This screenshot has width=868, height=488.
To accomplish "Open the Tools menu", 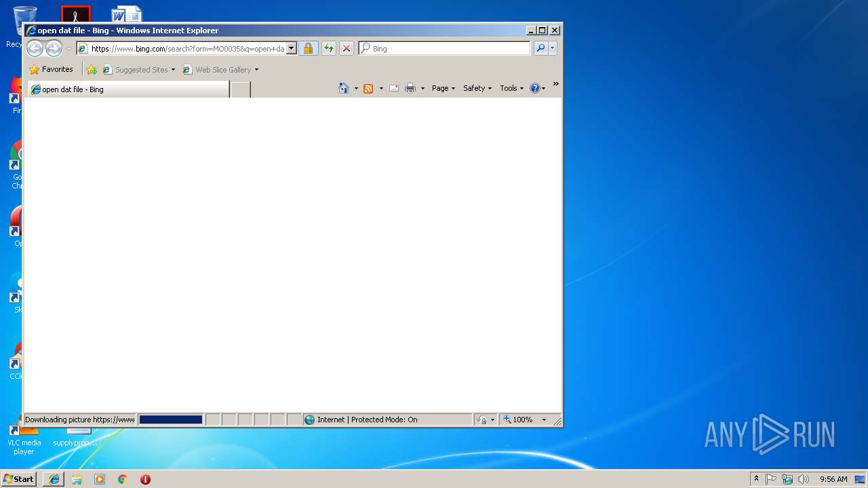I will (x=512, y=88).
